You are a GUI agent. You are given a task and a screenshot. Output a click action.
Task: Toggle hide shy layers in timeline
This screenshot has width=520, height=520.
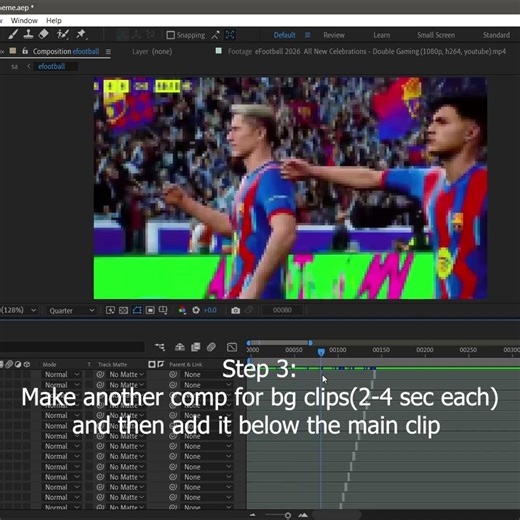click(x=180, y=347)
